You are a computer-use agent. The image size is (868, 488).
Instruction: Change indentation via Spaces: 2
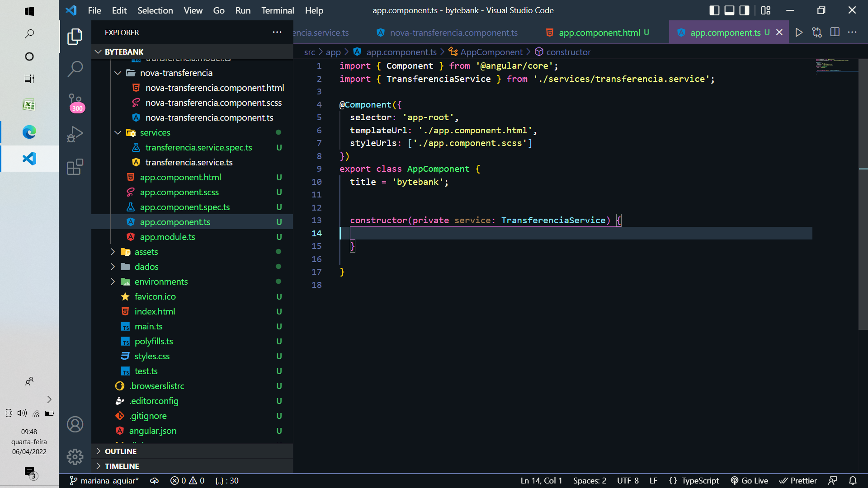coord(590,481)
